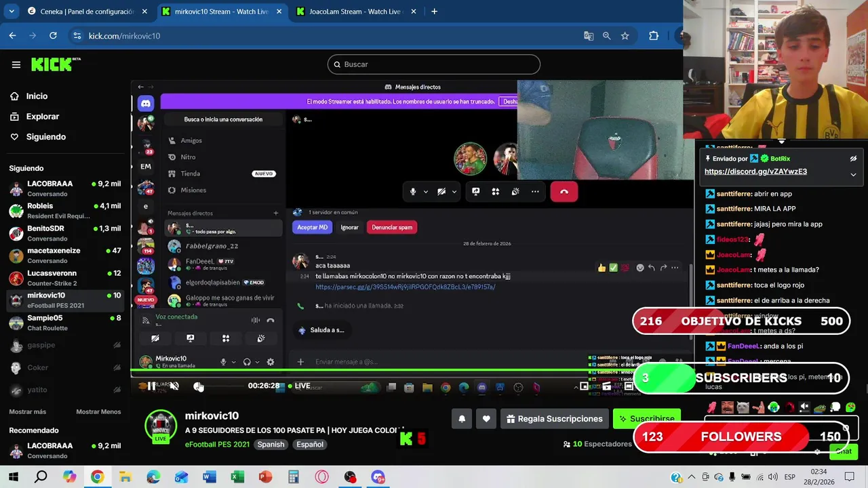This screenshot has height=488, width=868.
Task: Open Windows Start menu
Action: 13,477
